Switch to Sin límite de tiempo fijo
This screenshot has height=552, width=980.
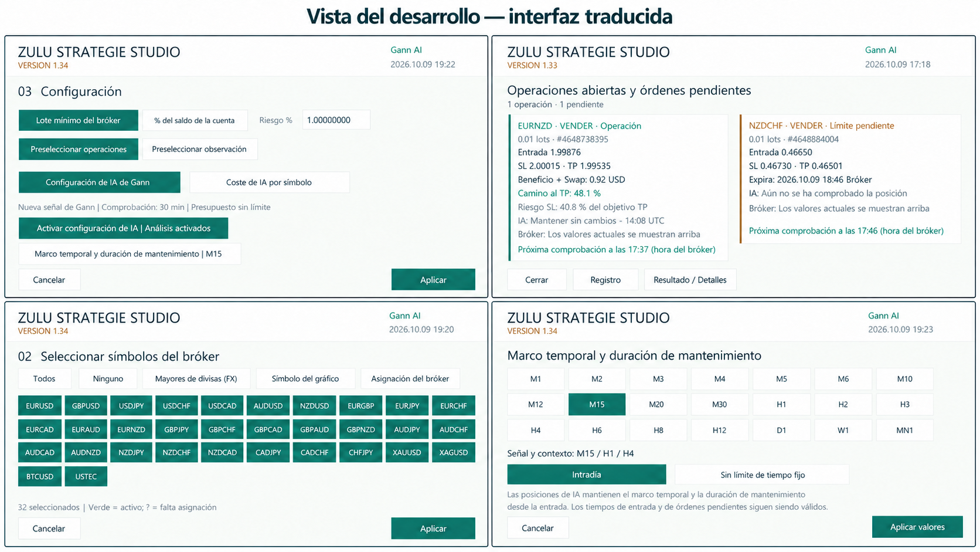pos(763,475)
